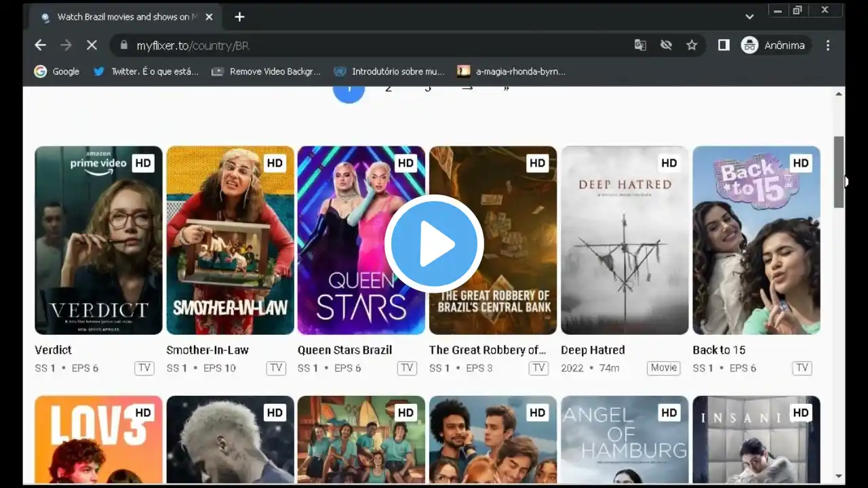
Task: Click the scrollbar up arrow
Action: click(x=839, y=94)
